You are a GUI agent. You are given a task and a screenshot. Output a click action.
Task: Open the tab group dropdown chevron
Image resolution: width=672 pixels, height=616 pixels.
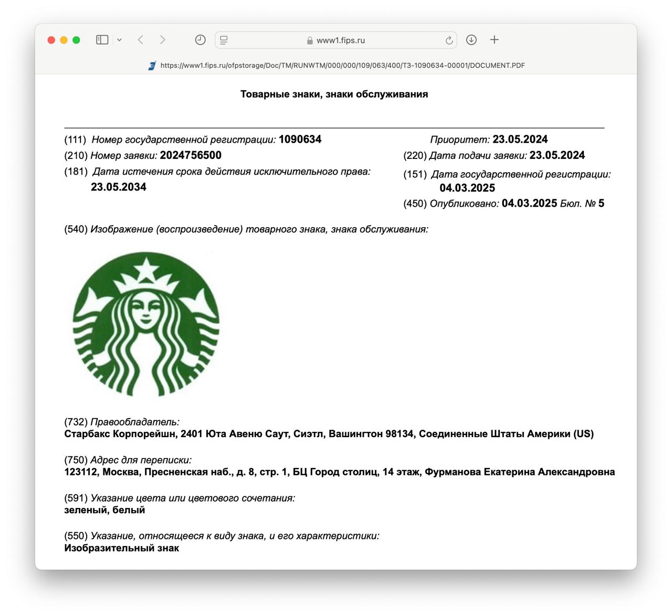click(119, 40)
